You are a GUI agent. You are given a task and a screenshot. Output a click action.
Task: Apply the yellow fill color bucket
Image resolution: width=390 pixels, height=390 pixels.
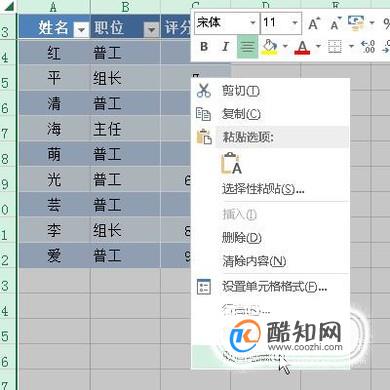270,47
